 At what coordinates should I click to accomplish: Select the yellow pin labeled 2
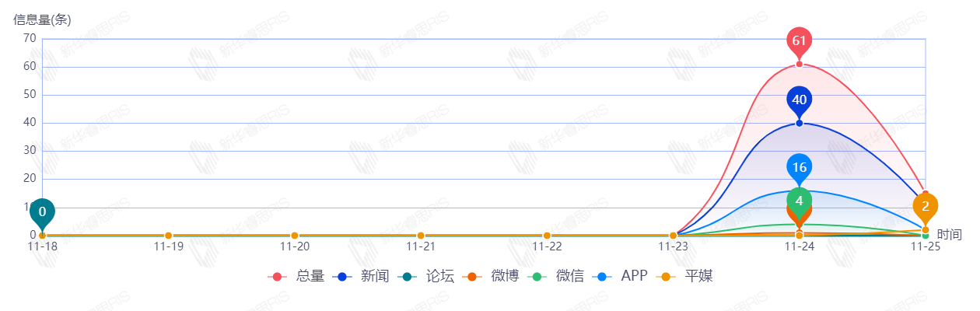[x=926, y=206]
